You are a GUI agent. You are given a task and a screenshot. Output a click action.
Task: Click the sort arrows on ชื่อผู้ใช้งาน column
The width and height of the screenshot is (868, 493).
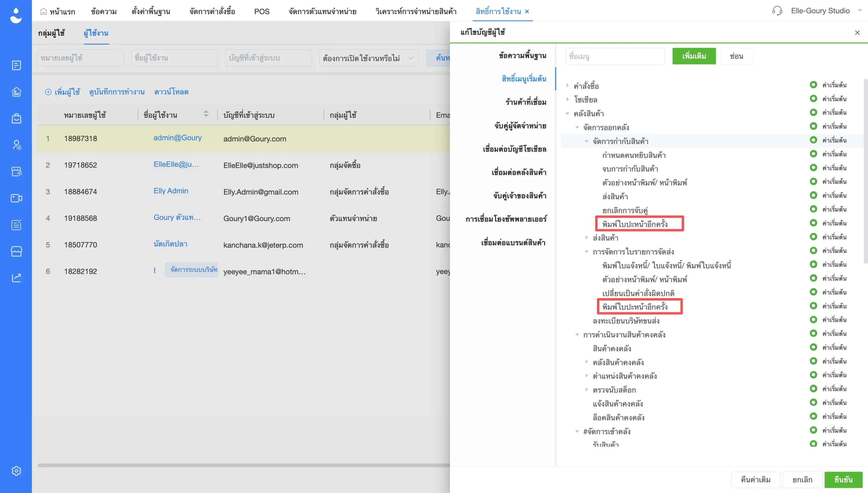point(206,114)
